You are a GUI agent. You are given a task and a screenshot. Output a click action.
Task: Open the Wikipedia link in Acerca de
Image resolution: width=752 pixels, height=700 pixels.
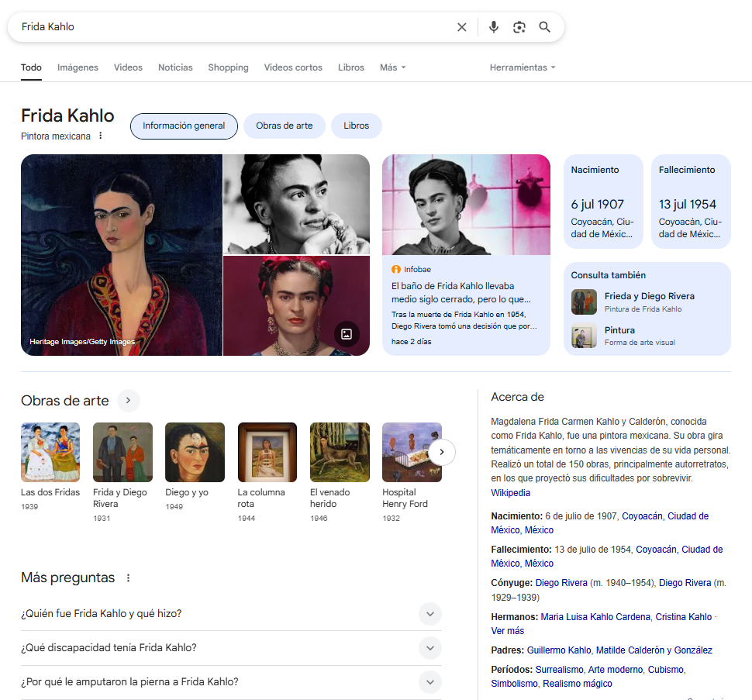pos(511,493)
